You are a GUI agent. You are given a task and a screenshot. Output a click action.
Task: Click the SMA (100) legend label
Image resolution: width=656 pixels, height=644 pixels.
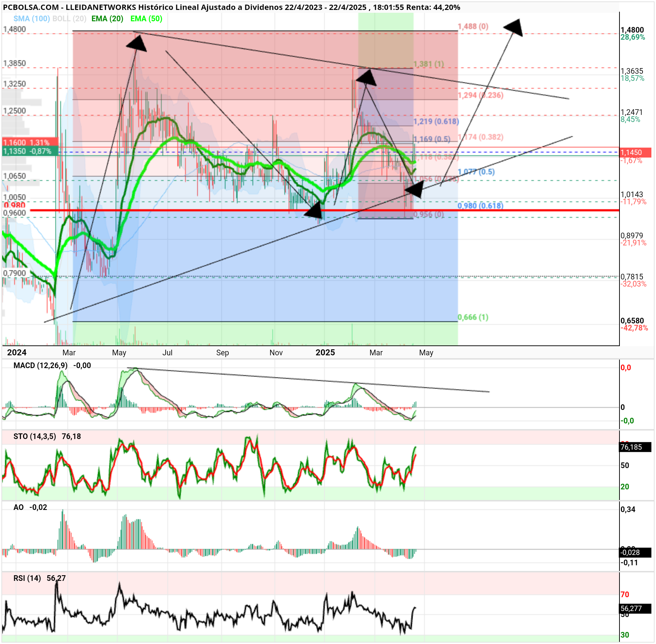[x=32, y=19]
